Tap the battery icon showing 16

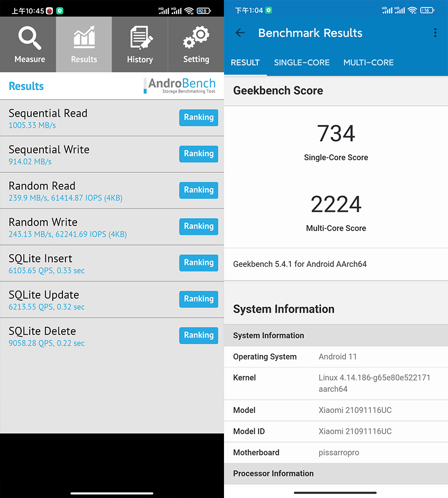click(x=427, y=10)
